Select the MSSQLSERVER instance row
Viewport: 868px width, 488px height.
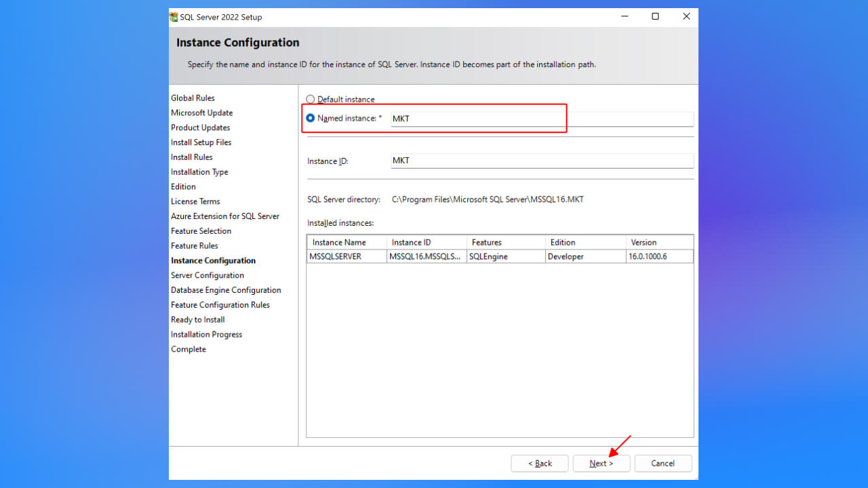click(500, 257)
